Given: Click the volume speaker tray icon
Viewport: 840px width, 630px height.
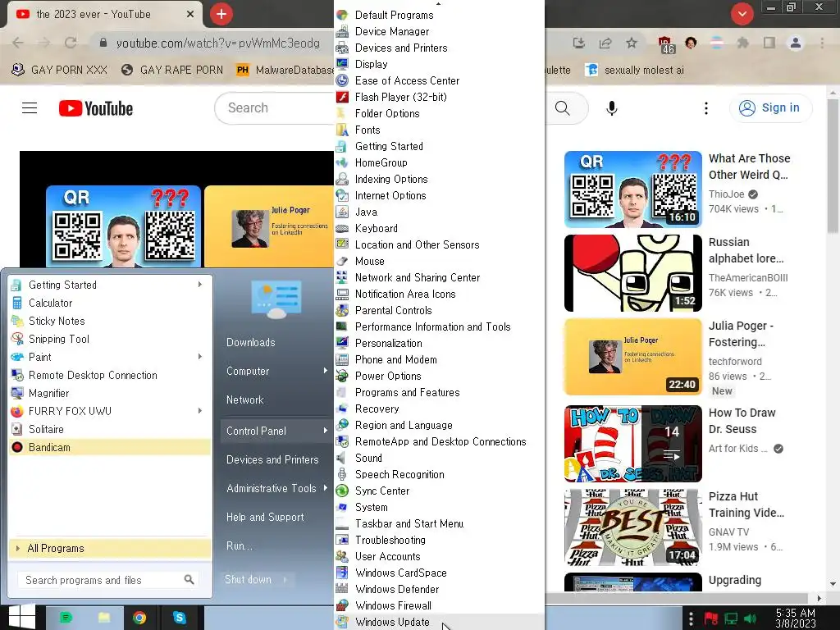Looking at the screenshot, I should coord(750,619).
